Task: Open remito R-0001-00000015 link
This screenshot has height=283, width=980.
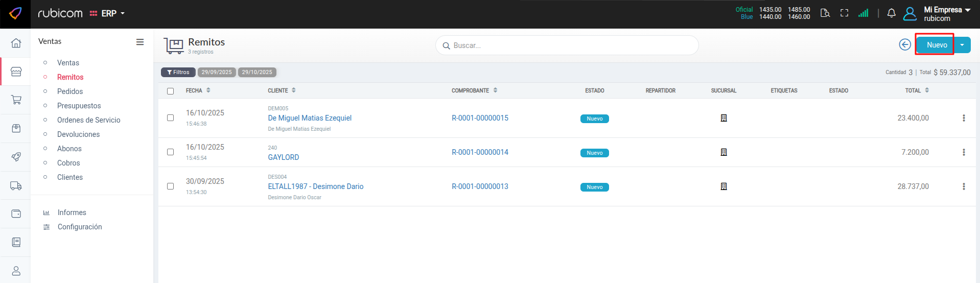Action: click(480, 118)
